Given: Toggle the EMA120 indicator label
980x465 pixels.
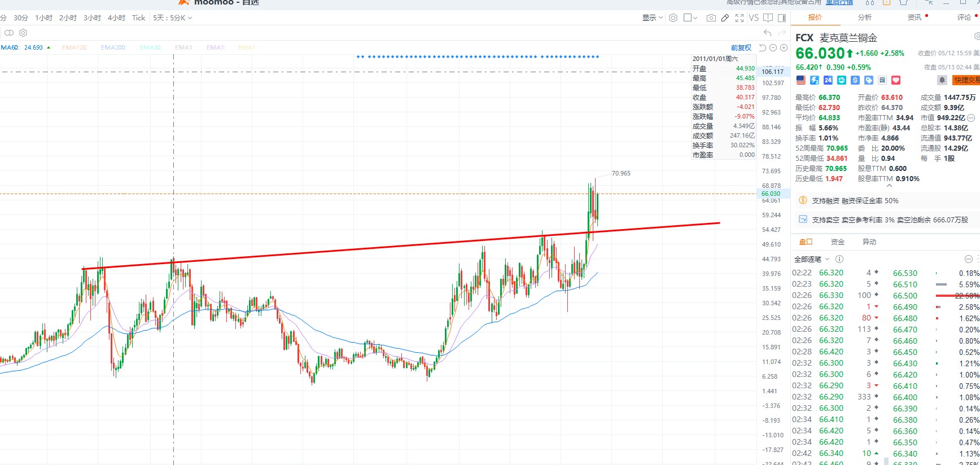Looking at the screenshot, I should (x=75, y=47).
